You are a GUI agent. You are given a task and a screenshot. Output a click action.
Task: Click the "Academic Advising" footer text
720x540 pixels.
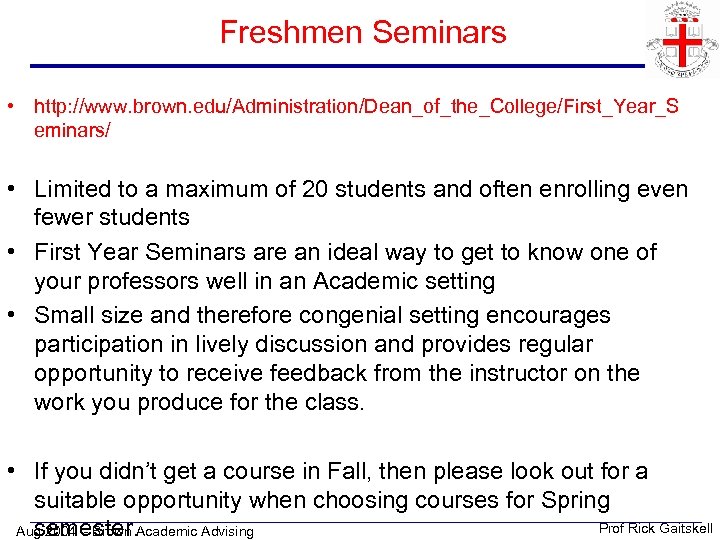(x=195, y=531)
